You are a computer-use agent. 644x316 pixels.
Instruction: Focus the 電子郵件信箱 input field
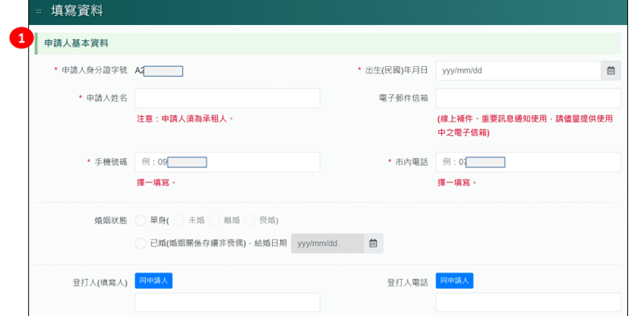(x=528, y=98)
